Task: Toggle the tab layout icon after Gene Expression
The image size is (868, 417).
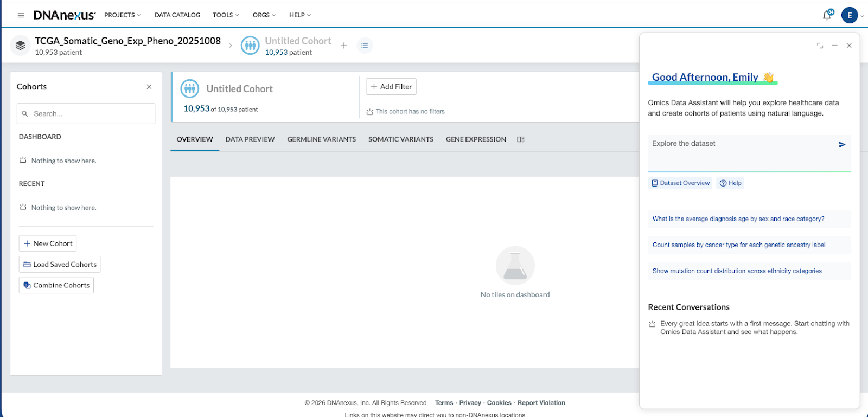Action: pyautogui.click(x=521, y=139)
